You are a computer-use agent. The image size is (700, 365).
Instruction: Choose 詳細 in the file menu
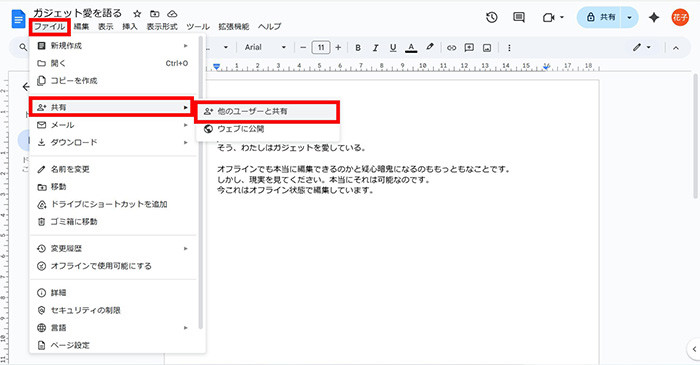click(x=113, y=293)
